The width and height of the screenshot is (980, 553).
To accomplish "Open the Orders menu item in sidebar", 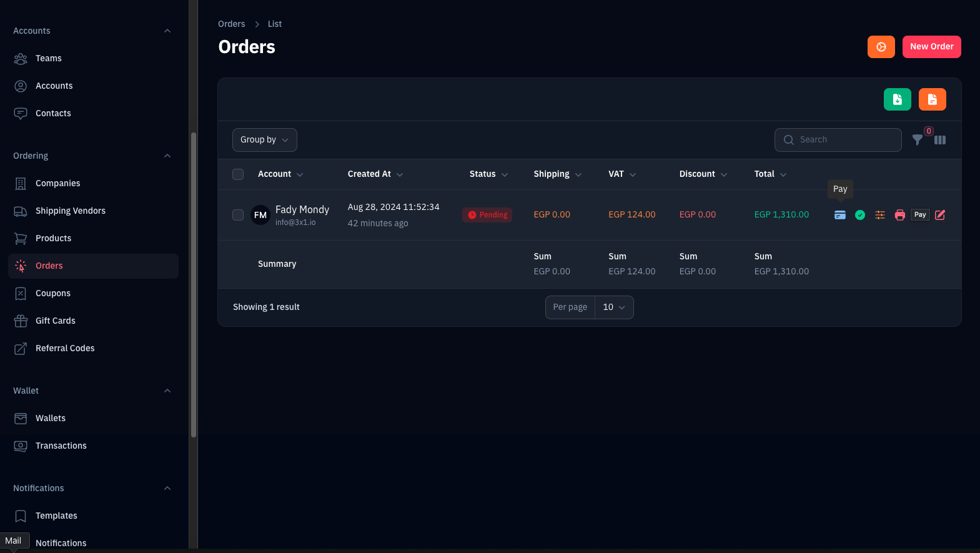I will (x=94, y=266).
